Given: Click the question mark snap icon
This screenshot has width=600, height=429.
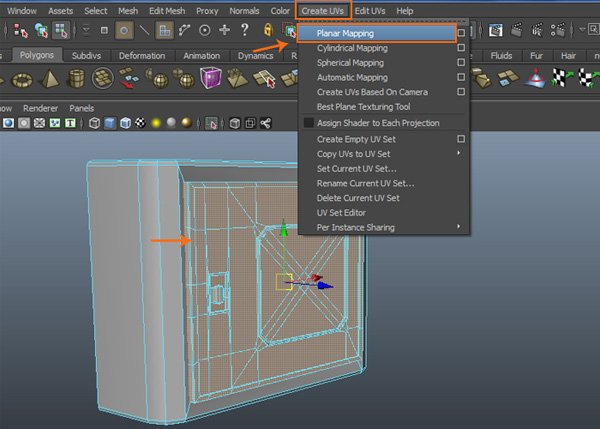Looking at the screenshot, I should (245, 29).
